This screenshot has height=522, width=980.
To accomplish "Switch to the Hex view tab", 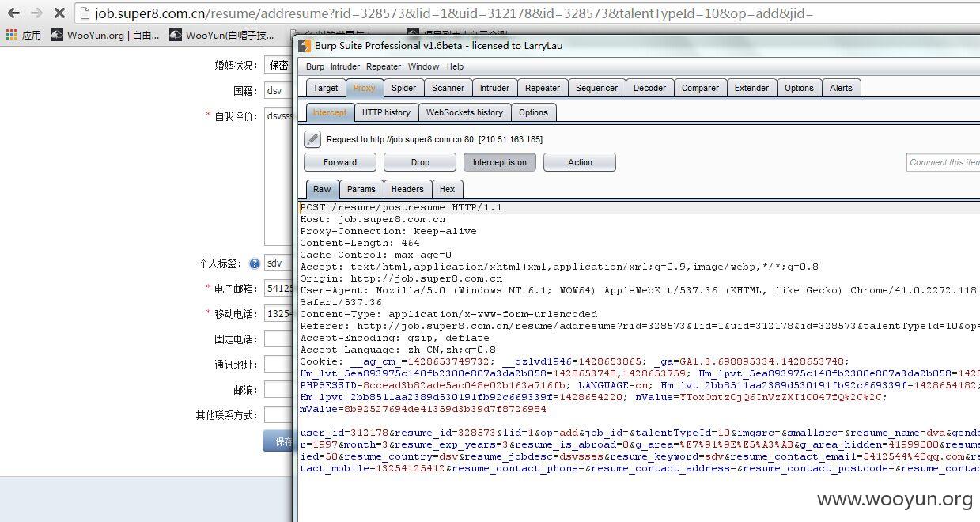I will 448,189.
